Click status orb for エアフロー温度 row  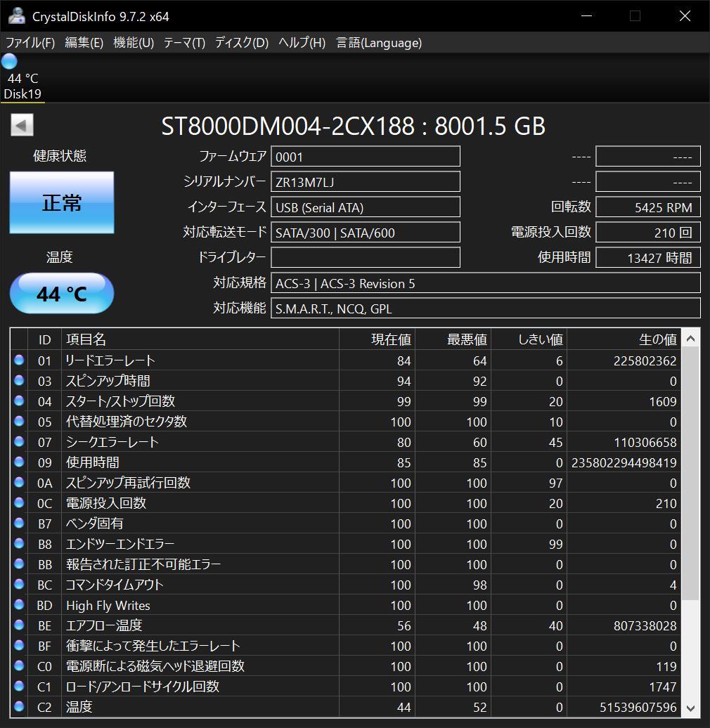19,625
